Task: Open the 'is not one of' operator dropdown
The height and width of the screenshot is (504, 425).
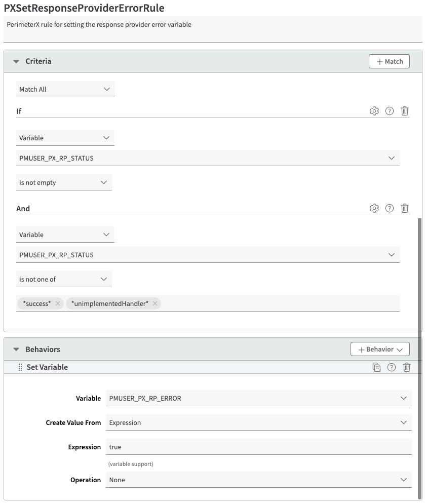Action: pyautogui.click(x=64, y=279)
